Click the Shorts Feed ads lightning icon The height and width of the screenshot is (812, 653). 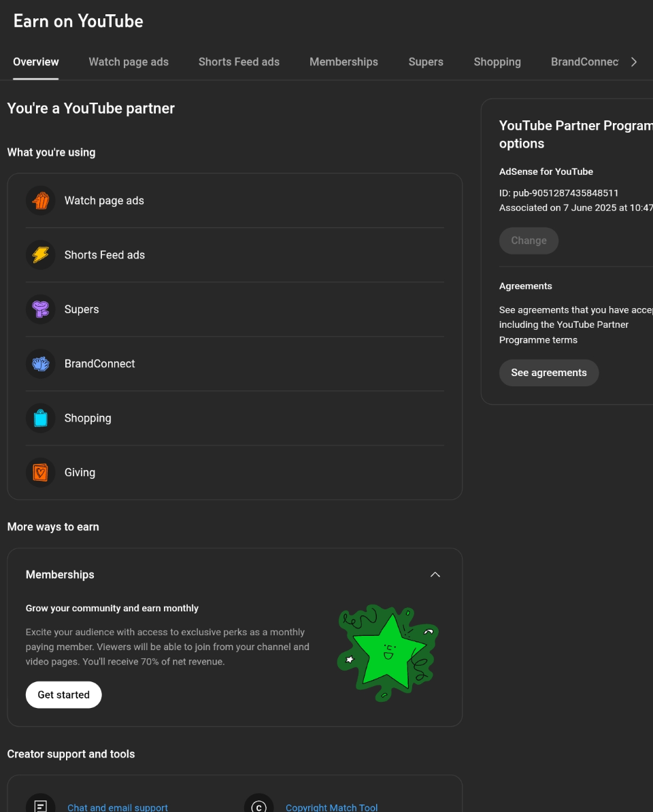[x=40, y=255]
